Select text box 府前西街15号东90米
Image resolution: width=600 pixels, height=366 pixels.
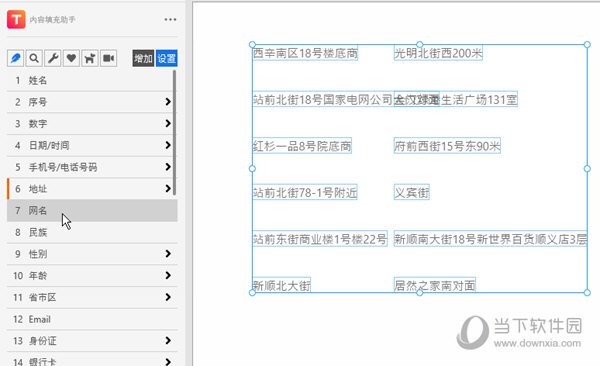click(x=447, y=146)
